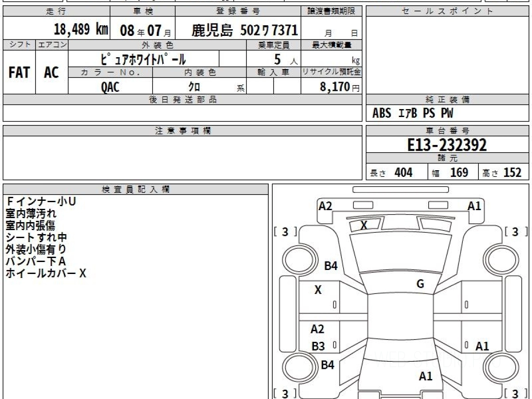Select the 最大積載量 header
The image size is (532, 399).
pos(331,45)
